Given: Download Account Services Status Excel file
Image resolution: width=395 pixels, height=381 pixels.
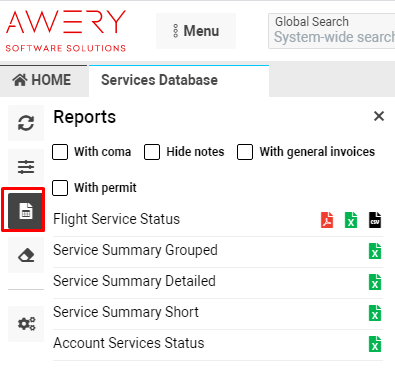Looking at the screenshot, I should click(375, 344).
